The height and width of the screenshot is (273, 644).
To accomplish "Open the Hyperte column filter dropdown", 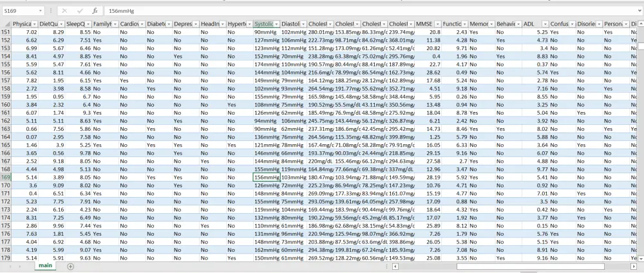I will pyautogui.click(x=249, y=24).
